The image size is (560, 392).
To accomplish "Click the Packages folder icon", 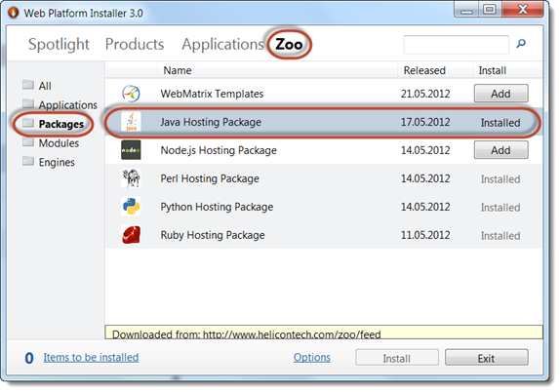I will (x=28, y=123).
